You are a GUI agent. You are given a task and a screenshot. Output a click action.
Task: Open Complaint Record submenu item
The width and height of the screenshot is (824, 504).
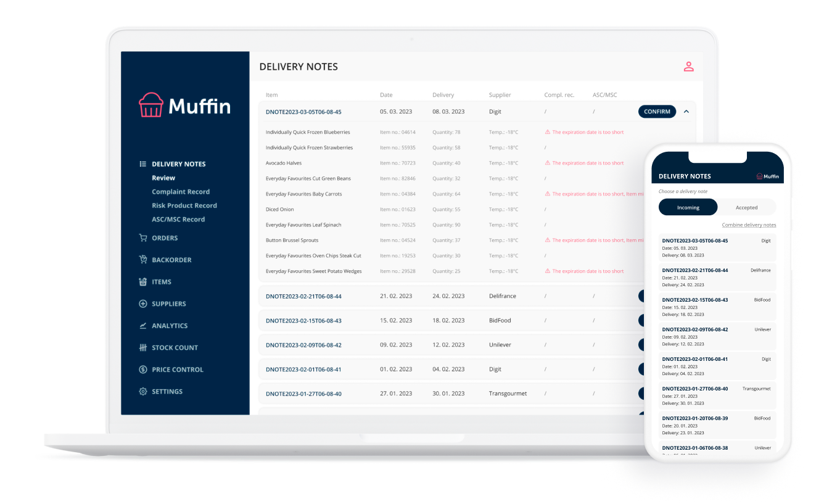coord(181,192)
